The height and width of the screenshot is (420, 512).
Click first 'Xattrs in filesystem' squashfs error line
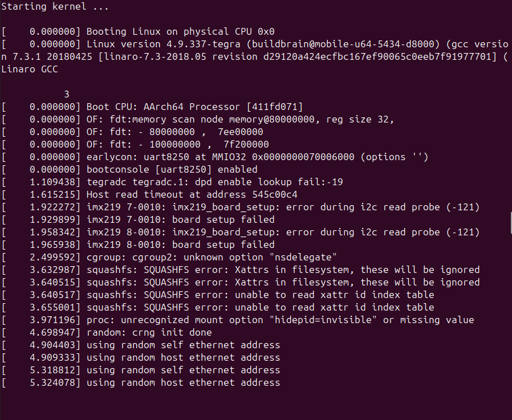[x=241, y=270]
